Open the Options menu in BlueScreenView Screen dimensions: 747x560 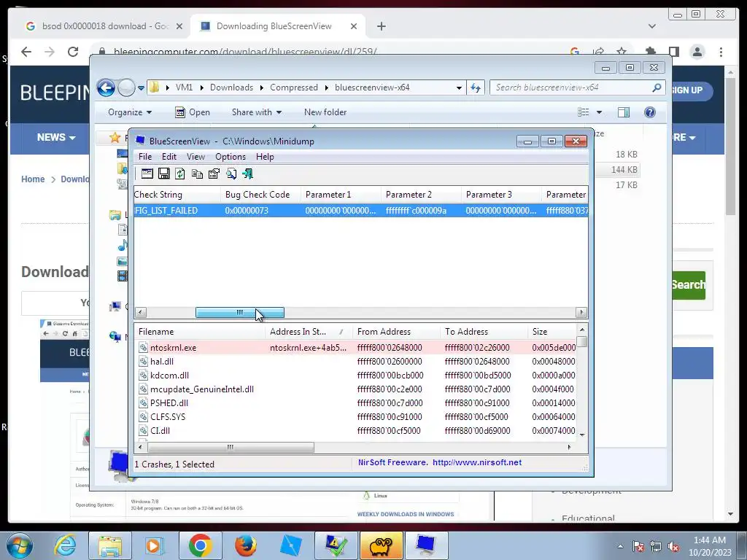click(x=231, y=157)
